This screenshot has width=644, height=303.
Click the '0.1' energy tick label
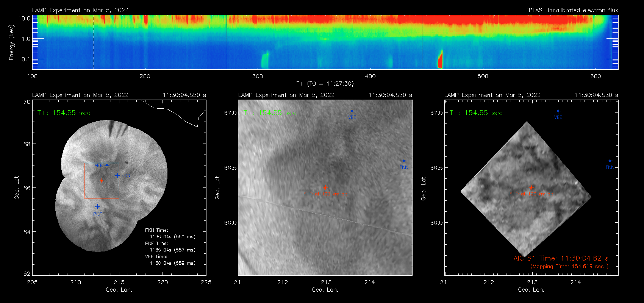pyautogui.click(x=26, y=59)
